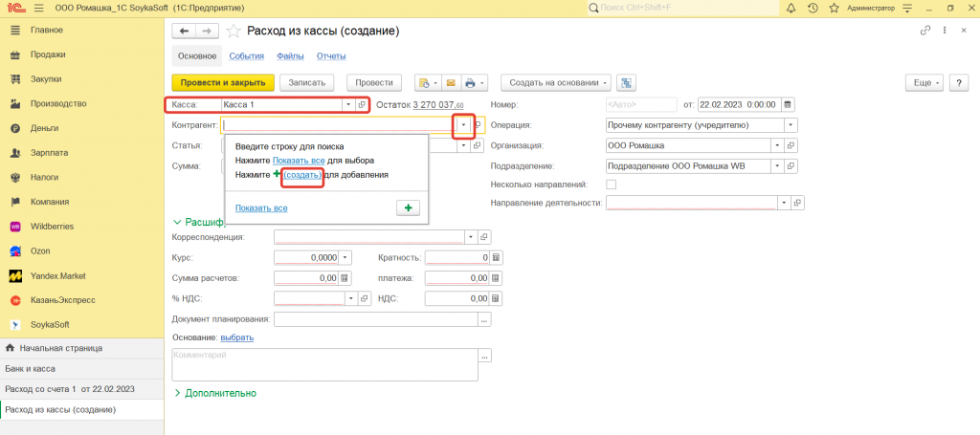Toggle the Несколько направлений checkbox
Image resolution: width=980 pixels, height=435 pixels.
[612, 184]
